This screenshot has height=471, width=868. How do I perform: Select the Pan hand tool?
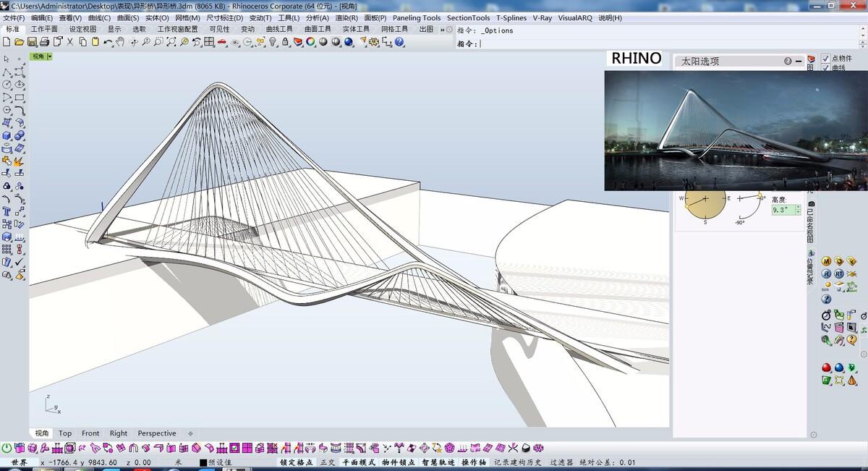121,42
